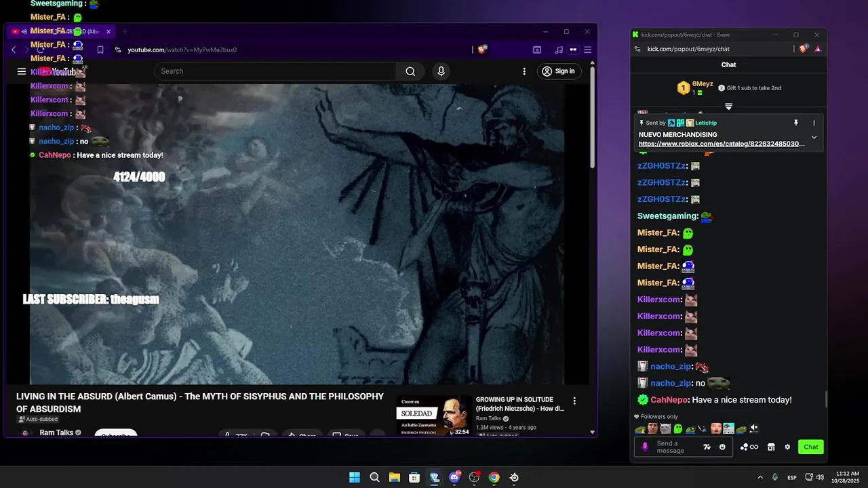Open Discord from the taskbar
This screenshot has width=868, height=488.
pos(454,477)
